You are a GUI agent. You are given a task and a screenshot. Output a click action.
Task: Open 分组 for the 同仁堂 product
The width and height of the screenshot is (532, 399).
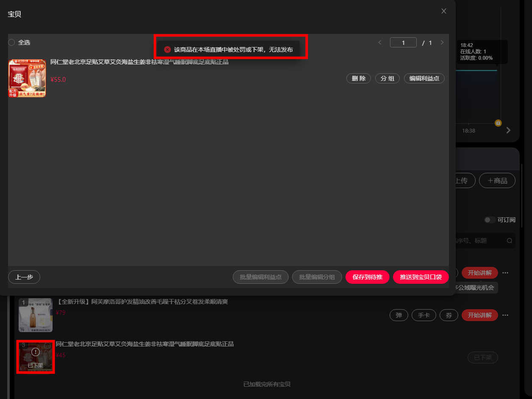[387, 78]
